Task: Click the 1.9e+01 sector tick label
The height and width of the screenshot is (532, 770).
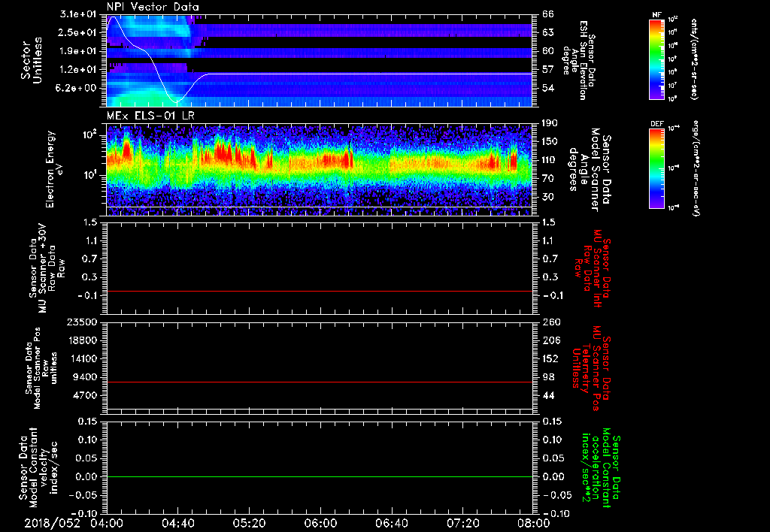Action: [80, 51]
